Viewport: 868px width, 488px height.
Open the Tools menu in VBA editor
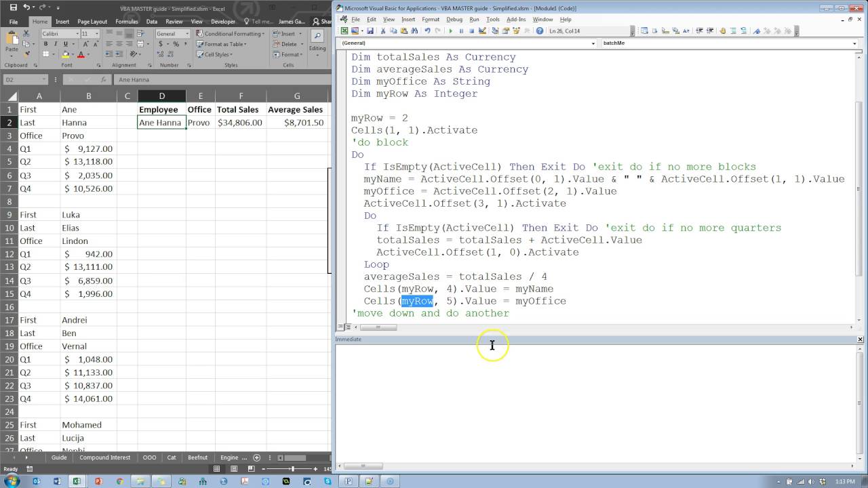(x=493, y=20)
